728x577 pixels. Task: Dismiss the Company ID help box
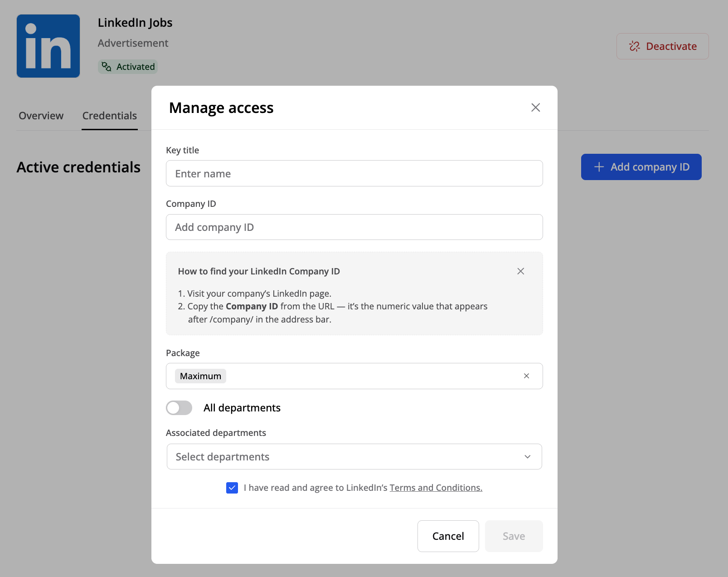pos(520,271)
